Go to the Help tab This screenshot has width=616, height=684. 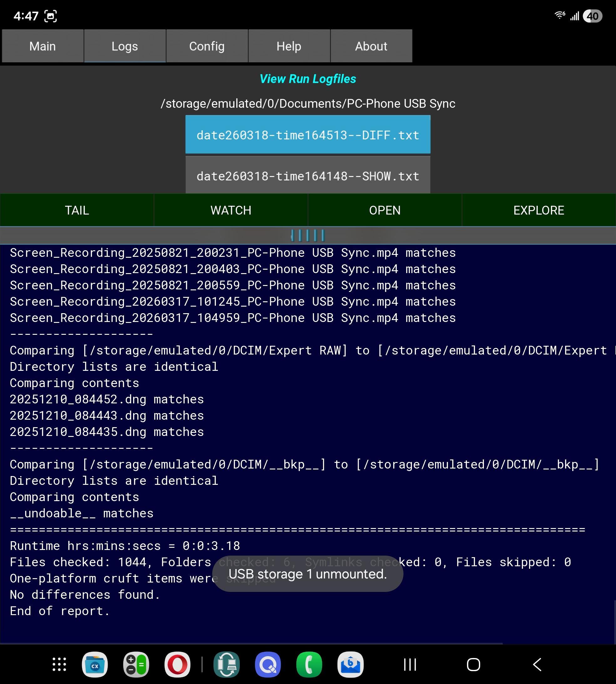point(289,46)
